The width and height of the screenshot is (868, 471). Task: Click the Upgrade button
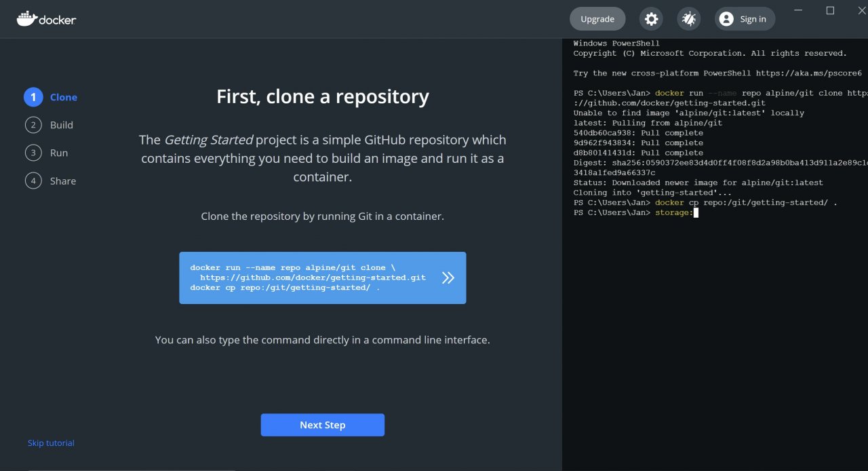tap(597, 18)
